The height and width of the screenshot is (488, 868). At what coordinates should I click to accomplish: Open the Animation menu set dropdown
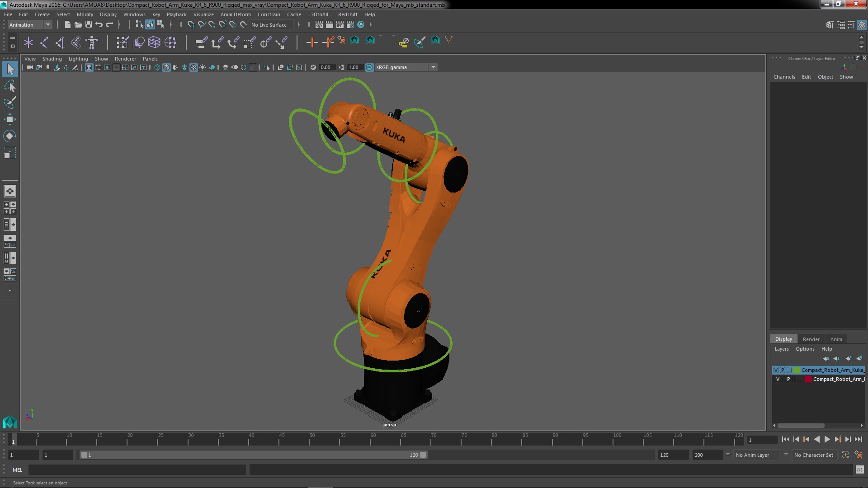pyautogui.click(x=30, y=25)
